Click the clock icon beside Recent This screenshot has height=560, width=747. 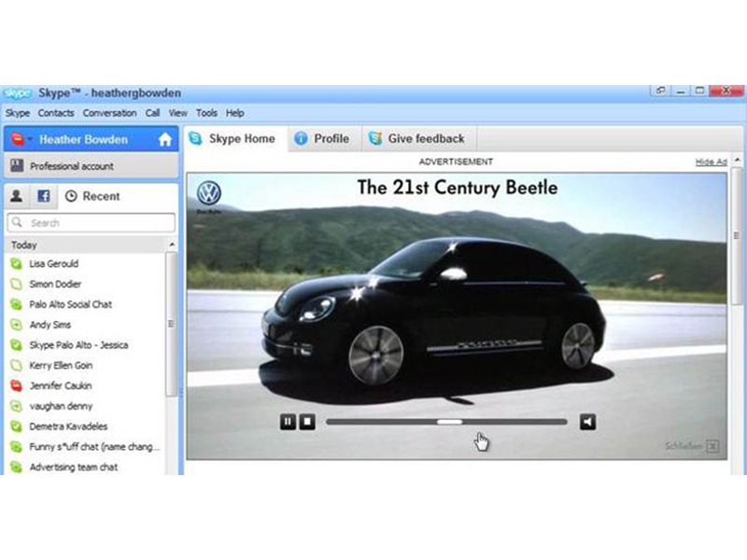coord(71,196)
